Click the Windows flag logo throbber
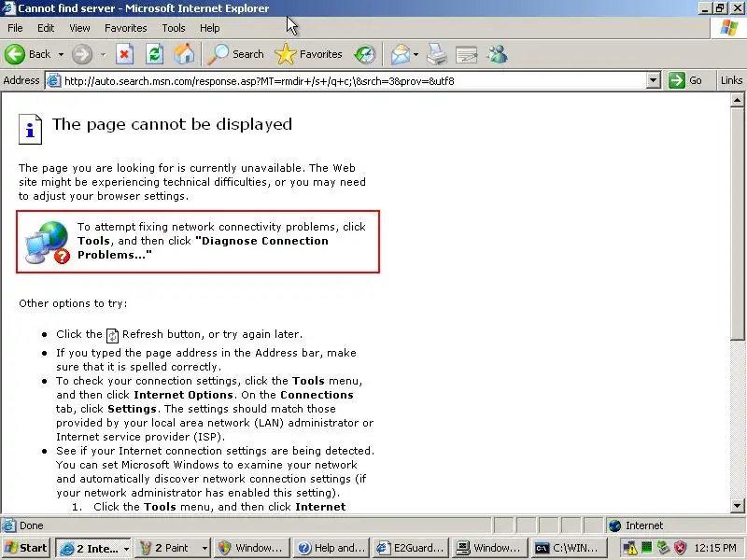747x560 pixels. (x=729, y=28)
